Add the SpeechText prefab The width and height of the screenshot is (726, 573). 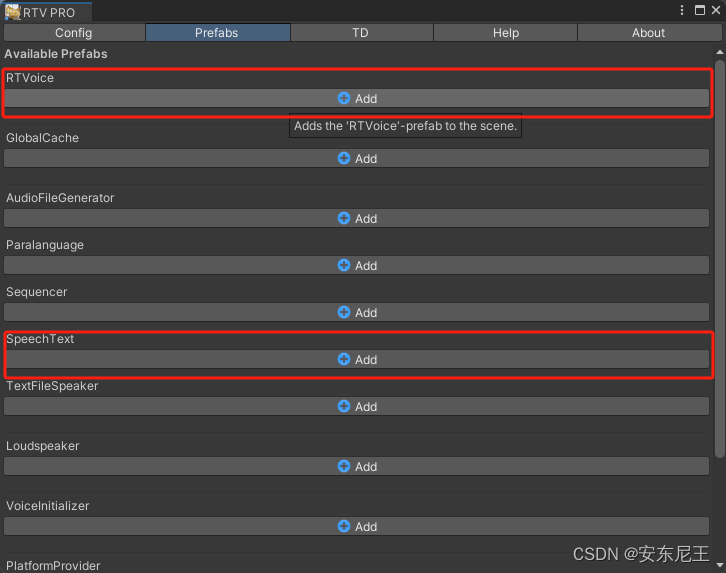point(356,360)
